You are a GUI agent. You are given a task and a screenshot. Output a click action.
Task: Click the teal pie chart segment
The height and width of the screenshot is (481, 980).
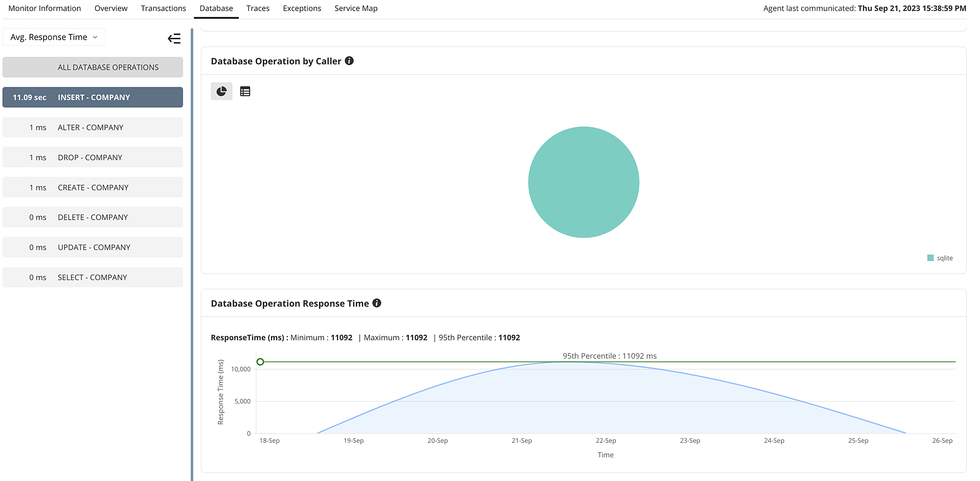pyautogui.click(x=583, y=182)
